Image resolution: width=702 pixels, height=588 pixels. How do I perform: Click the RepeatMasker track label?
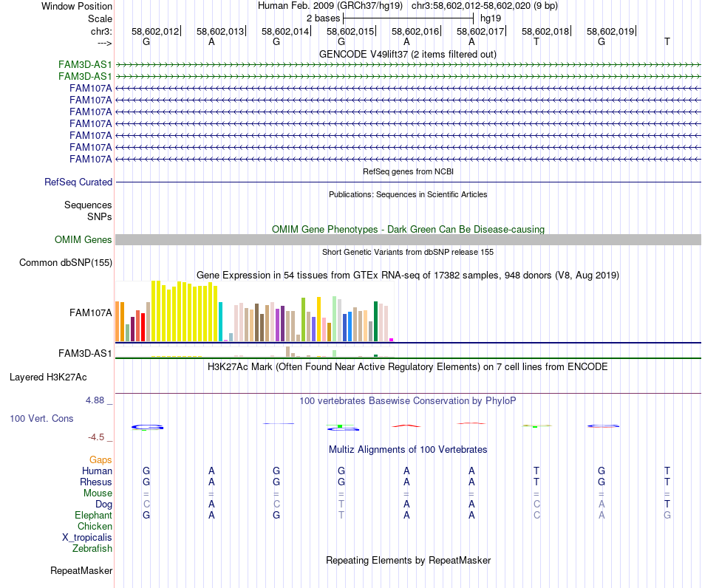(x=81, y=571)
